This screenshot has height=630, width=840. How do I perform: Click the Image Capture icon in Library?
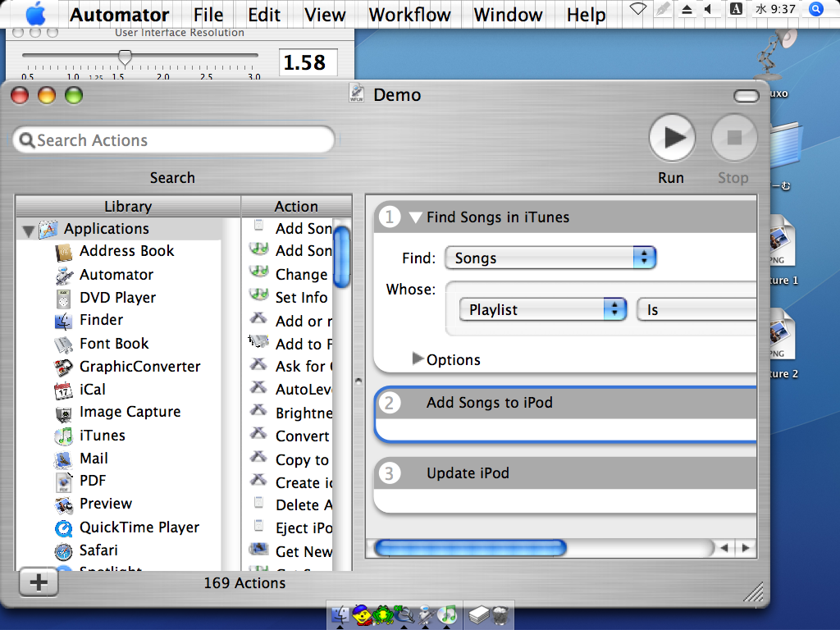coord(64,413)
